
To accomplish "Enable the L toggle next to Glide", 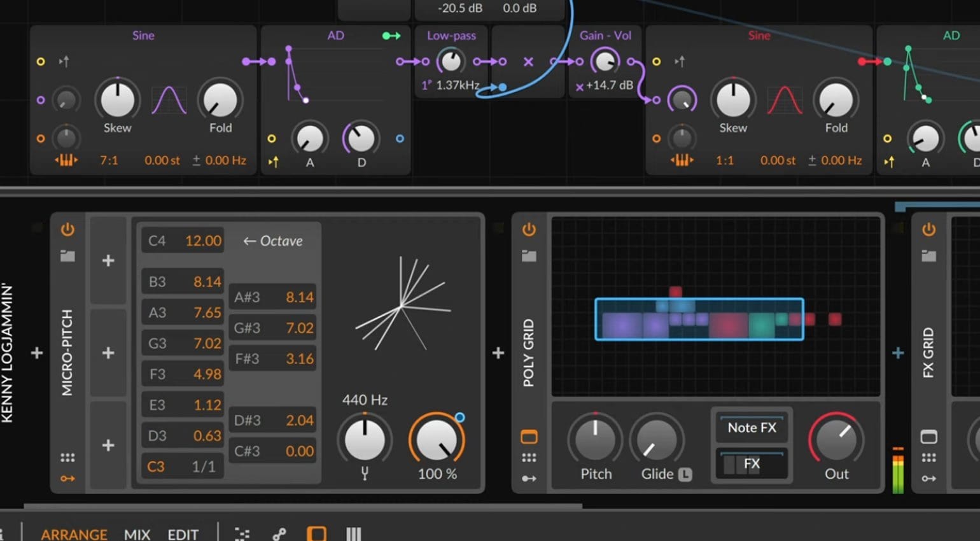I will [x=685, y=474].
